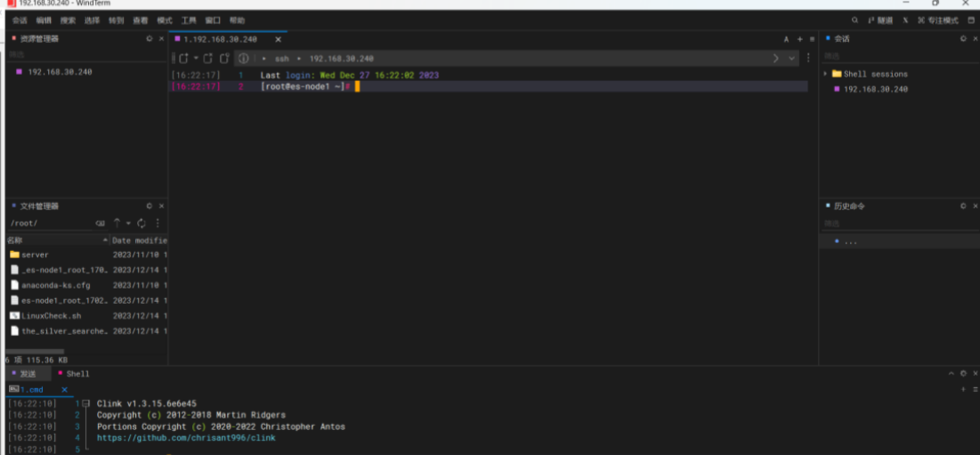
Task: Close the 文件管理器 panel
Action: pyautogui.click(x=161, y=206)
